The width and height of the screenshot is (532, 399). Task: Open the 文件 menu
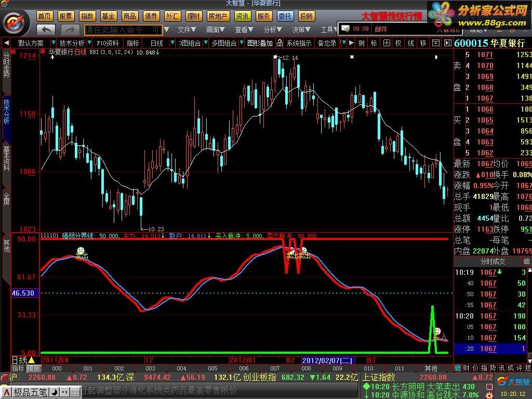pyautogui.click(x=187, y=30)
